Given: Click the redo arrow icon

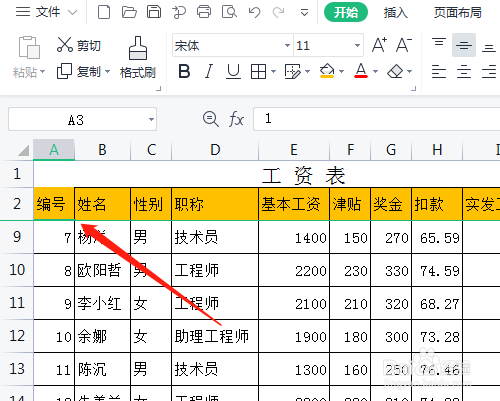Looking at the screenshot, I should pos(278,13).
